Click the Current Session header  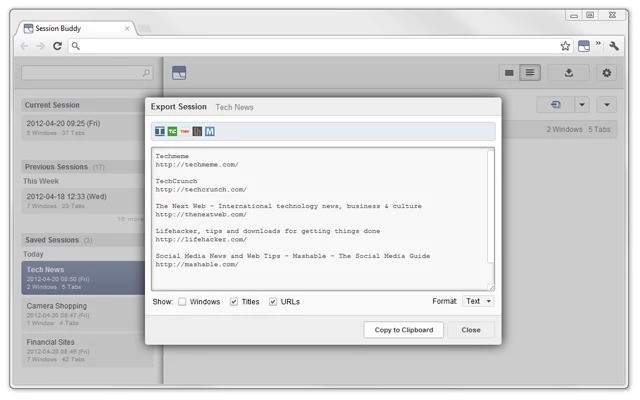83,105
